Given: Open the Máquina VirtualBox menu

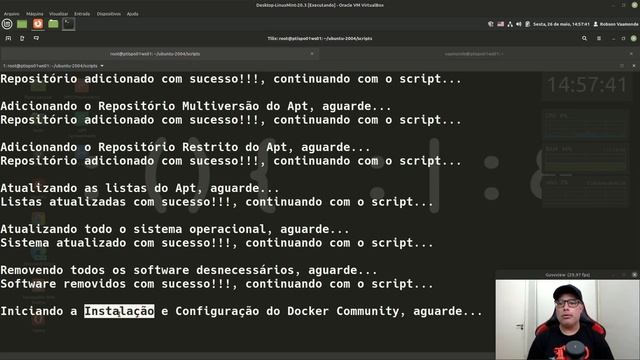Looking at the screenshot, I should (x=35, y=14).
